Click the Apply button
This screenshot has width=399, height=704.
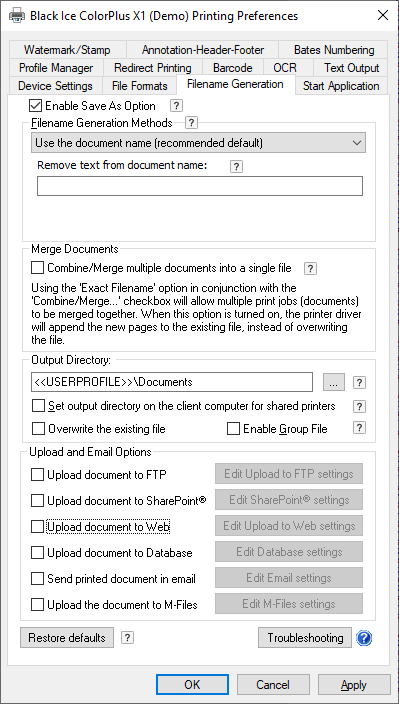[x=354, y=685]
